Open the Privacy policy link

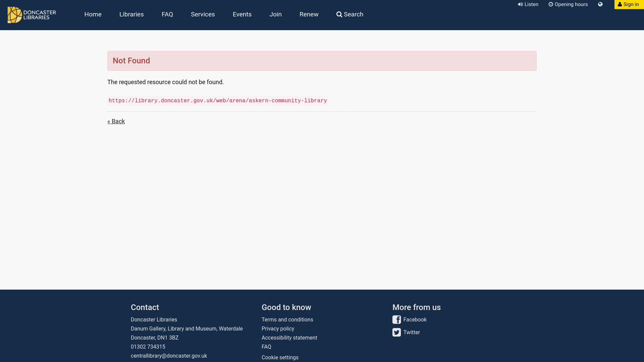point(278,329)
